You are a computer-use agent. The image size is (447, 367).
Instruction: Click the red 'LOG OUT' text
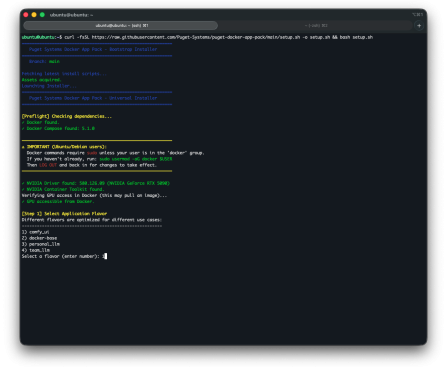pos(48,165)
